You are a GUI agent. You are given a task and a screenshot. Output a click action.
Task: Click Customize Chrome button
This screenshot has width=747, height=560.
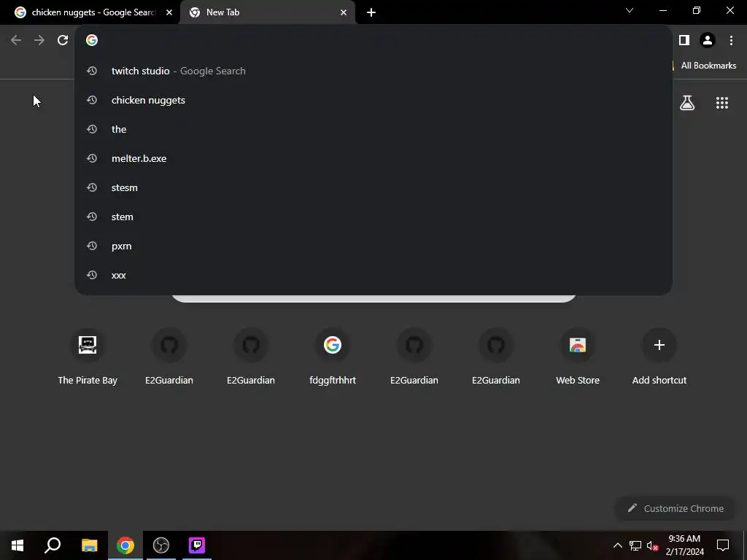[x=676, y=508]
